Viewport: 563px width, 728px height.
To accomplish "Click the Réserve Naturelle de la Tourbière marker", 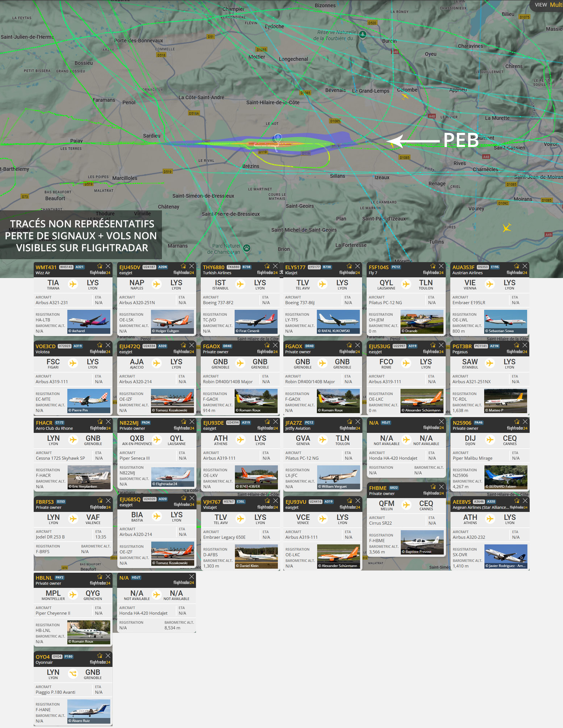I will click(x=363, y=34).
